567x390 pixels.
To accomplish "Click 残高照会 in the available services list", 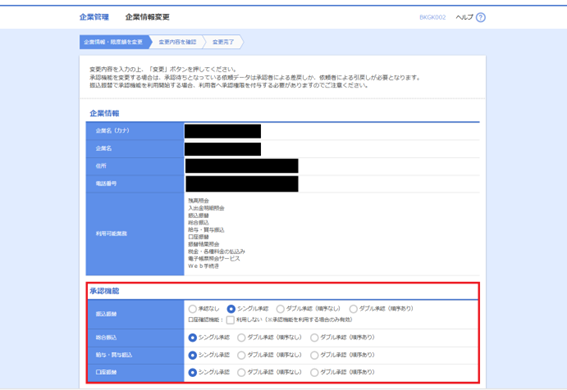I will click(199, 201).
